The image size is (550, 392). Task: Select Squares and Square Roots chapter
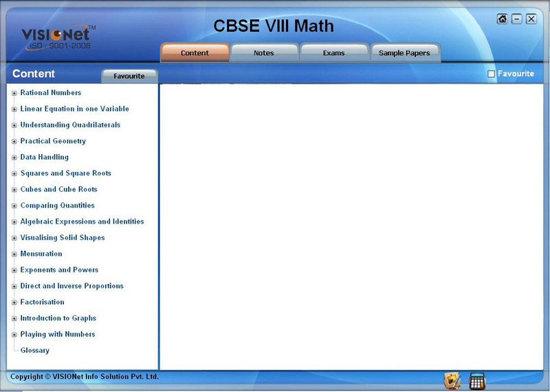pyautogui.click(x=65, y=173)
